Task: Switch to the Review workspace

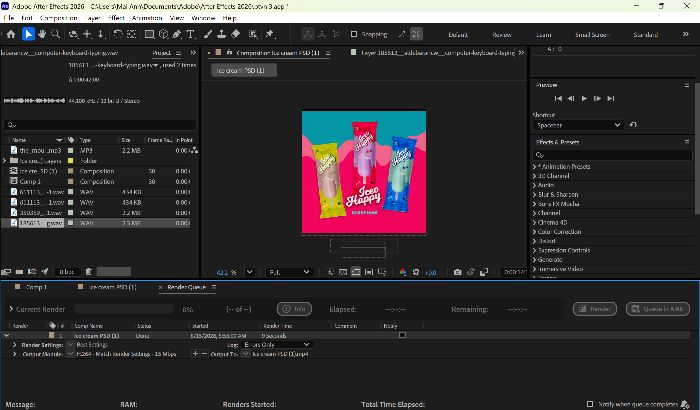Action: click(x=502, y=34)
